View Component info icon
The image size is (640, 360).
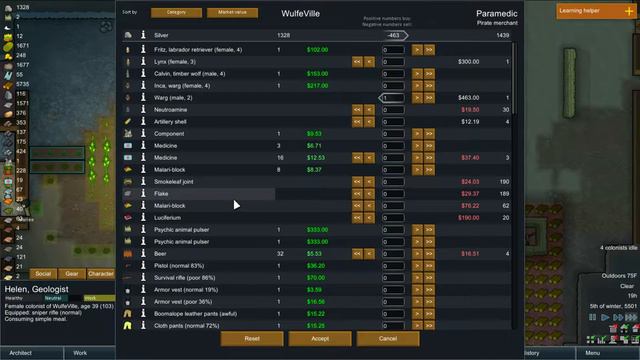(x=143, y=133)
